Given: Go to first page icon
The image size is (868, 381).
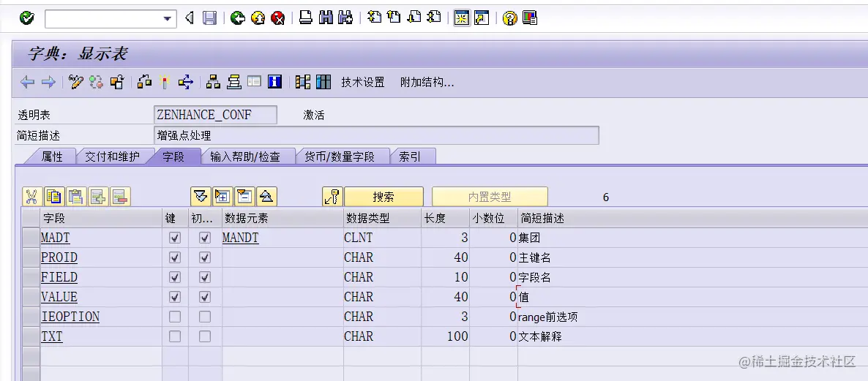Looking at the screenshot, I should [x=374, y=17].
